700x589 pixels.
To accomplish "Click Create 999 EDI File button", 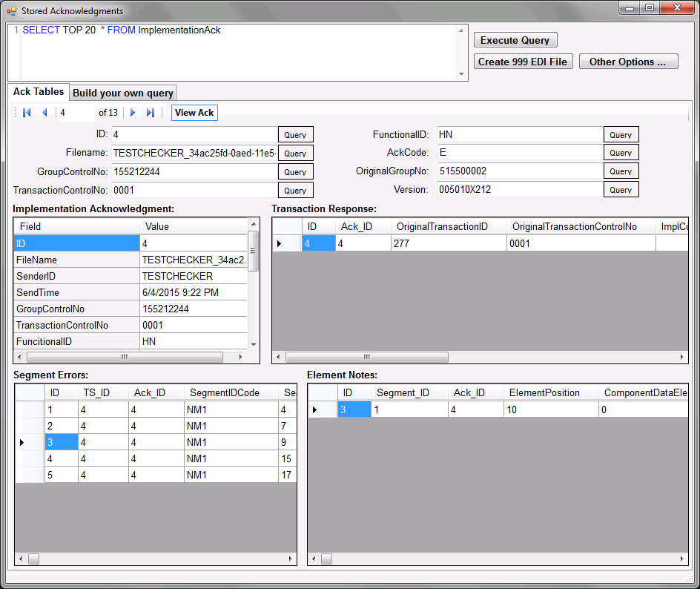I will (523, 62).
